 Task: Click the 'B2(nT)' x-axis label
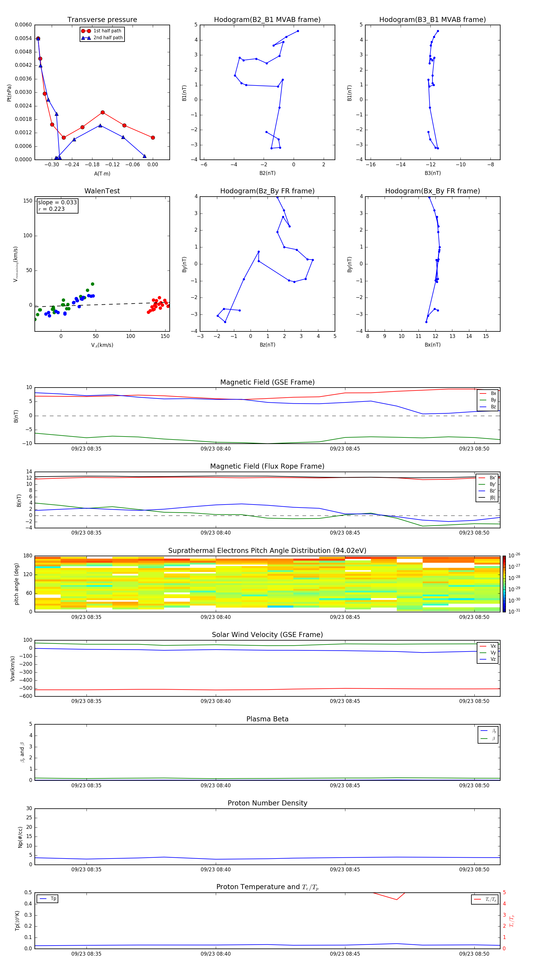point(267,173)
